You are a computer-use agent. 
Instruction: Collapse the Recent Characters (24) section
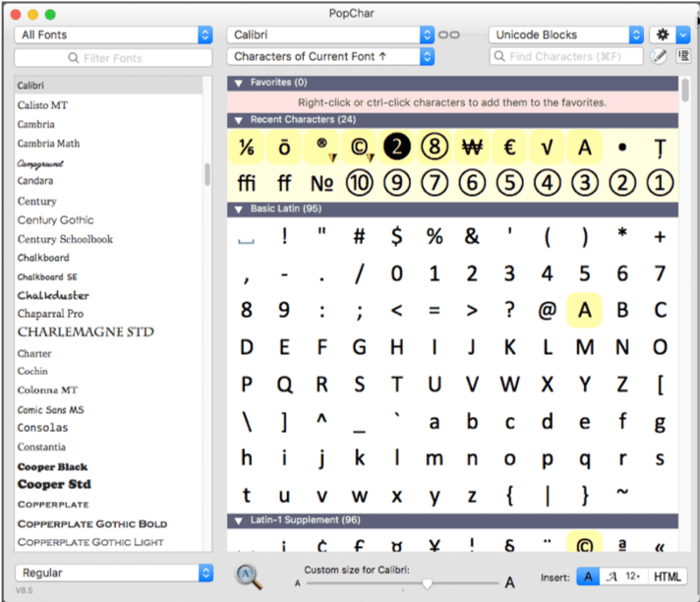239,120
